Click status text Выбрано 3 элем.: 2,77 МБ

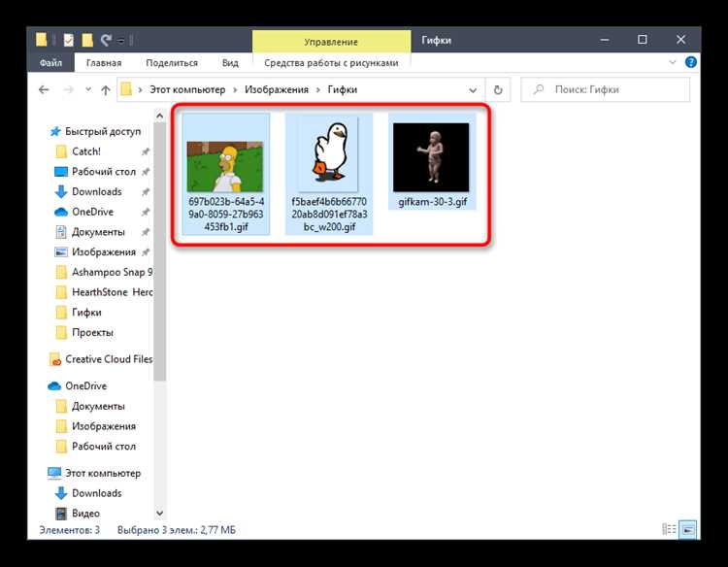click(x=177, y=530)
